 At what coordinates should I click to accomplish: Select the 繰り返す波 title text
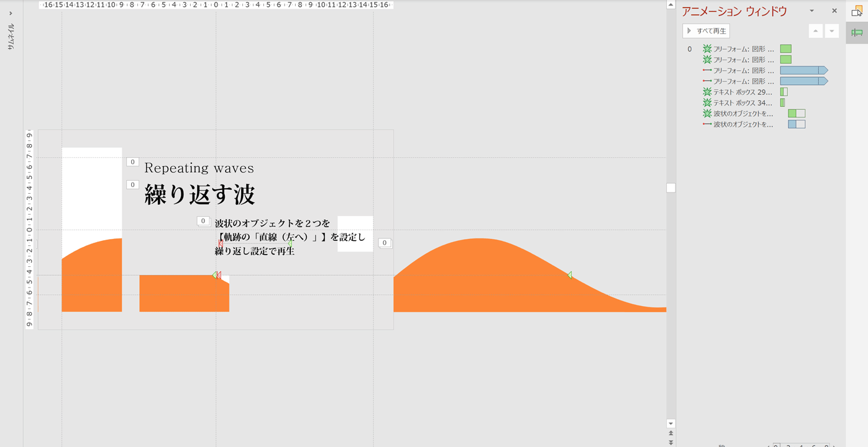(x=199, y=195)
